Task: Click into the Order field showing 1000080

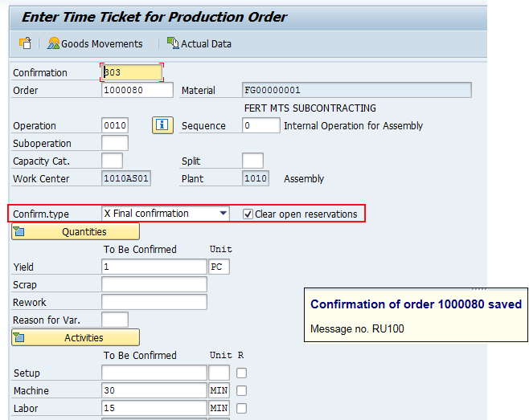Action: click(x=137, y=90)
